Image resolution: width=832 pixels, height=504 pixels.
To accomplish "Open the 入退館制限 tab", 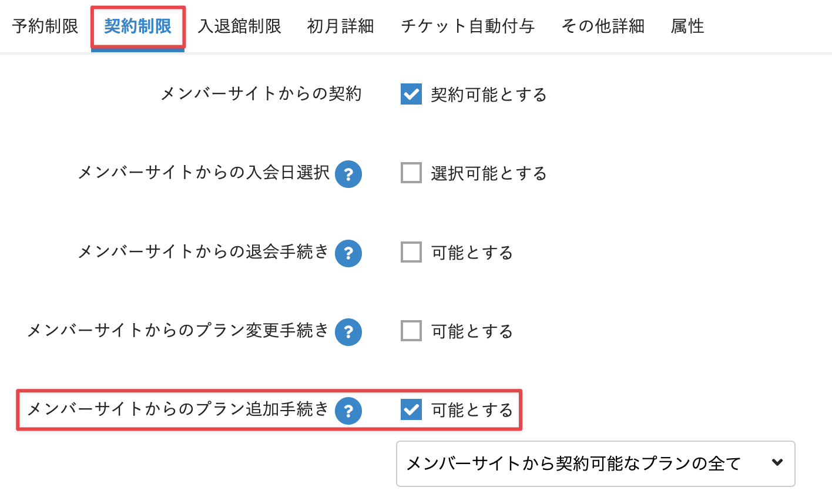I will pyautogui.click(x=240, y=26).
